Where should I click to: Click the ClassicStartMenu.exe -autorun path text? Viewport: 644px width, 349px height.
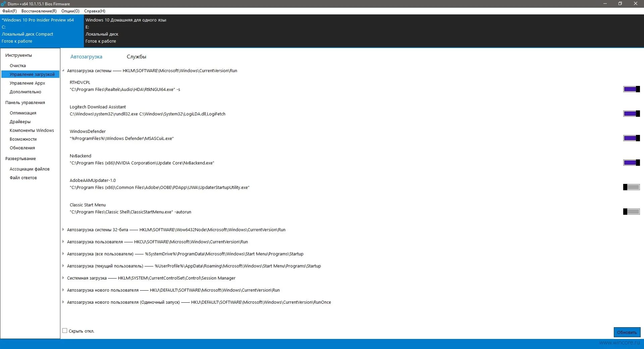pyautogui.click(x=130, y=212)
